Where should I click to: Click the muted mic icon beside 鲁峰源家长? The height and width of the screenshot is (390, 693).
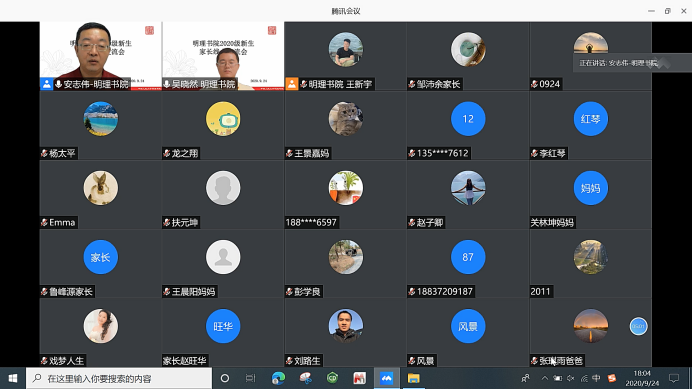44,292
